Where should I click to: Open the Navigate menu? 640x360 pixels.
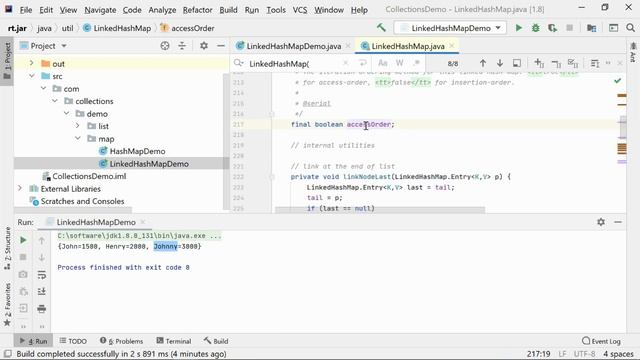pyautogui.click(x=100, y=10)
